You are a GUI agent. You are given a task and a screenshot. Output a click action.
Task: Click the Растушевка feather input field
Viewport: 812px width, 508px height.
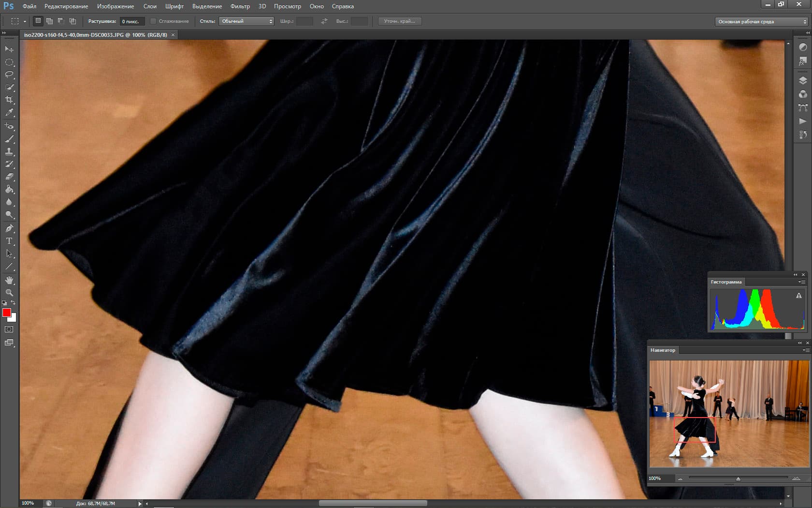[131, 21]
